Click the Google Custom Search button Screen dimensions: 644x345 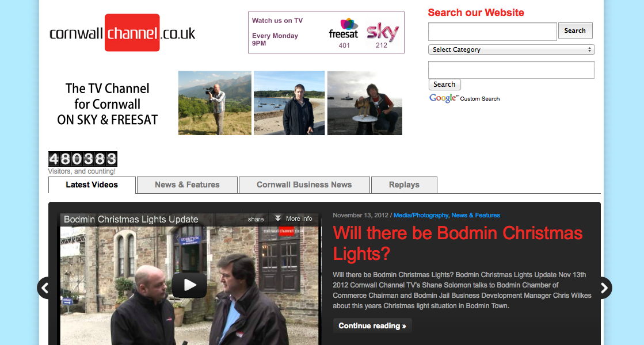(x=444, y=85)
